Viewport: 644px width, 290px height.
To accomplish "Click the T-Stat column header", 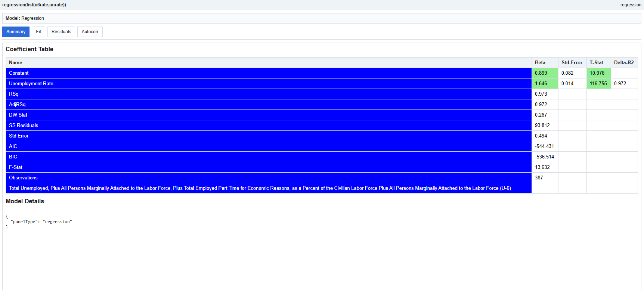I will (598, 63).
